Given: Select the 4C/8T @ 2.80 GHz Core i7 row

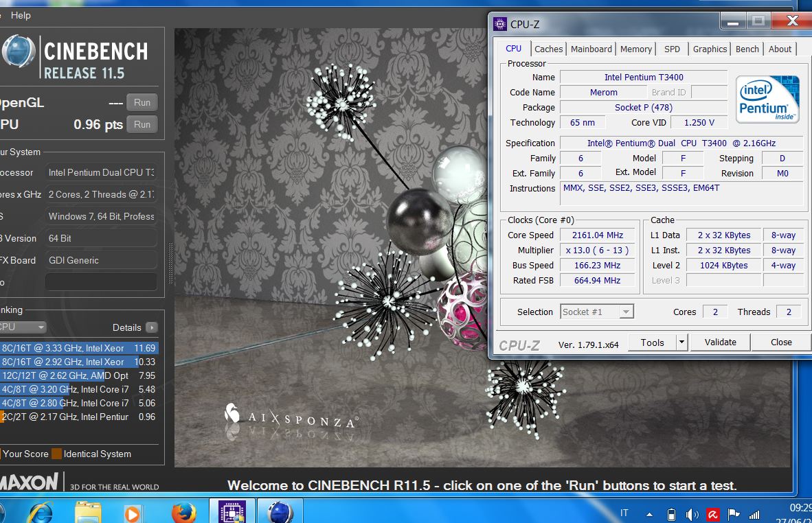Looking at the screenshot, I should pyautogui.click(x=79, y=403).
